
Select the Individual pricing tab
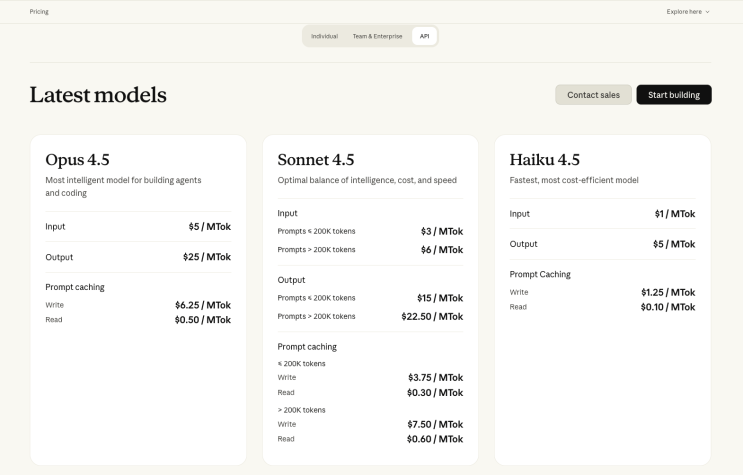(x=325, y=36)
